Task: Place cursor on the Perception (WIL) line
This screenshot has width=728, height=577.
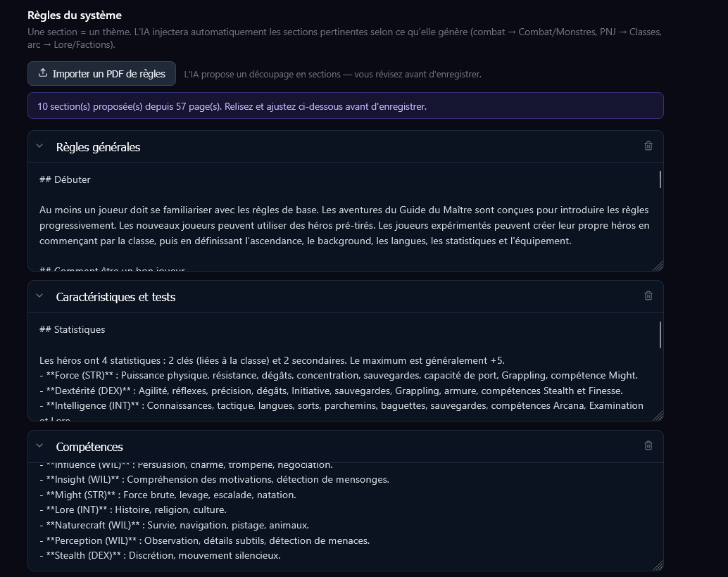Action: pyautogui.click(x=205, y=541)
